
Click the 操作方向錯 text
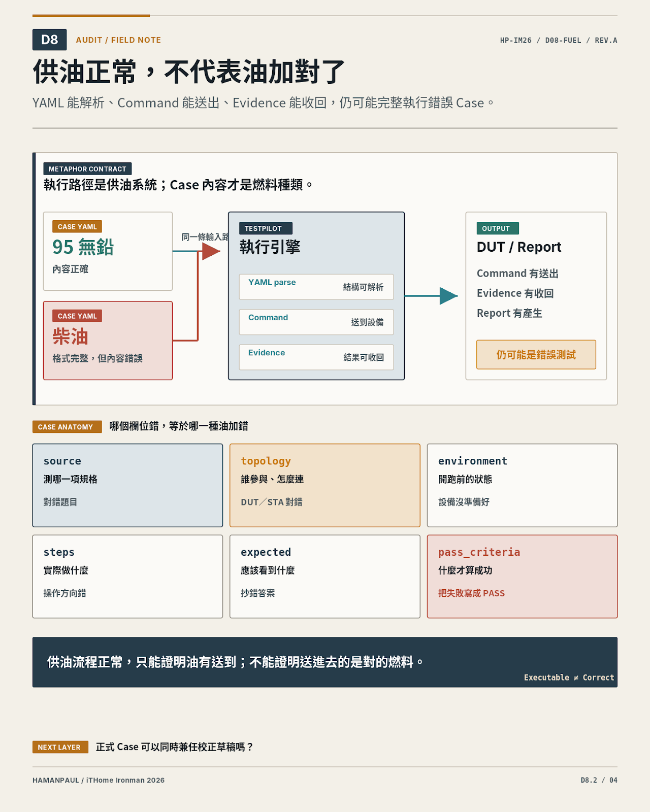[x=65, y=593]
